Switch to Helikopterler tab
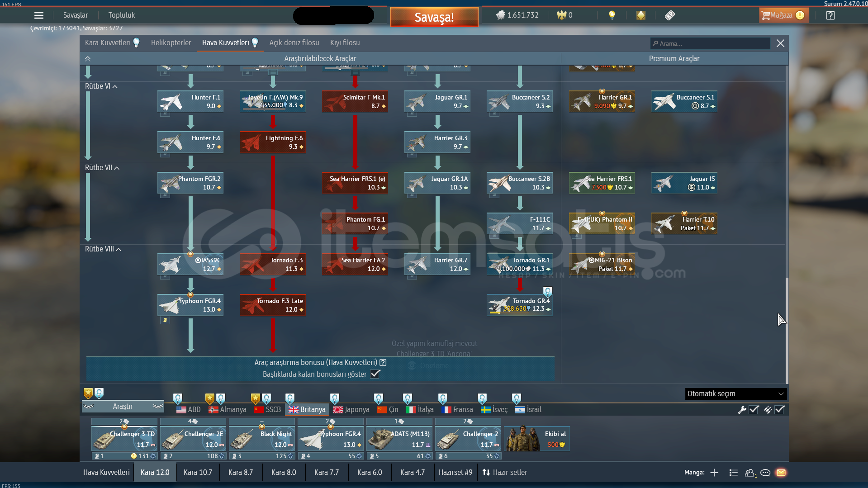 point(171,43)
